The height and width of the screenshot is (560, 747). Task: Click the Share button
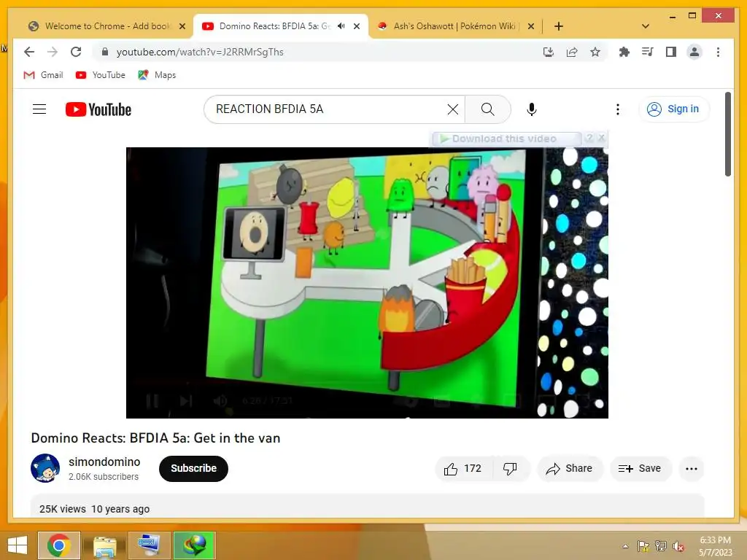(x=570, y=469)
